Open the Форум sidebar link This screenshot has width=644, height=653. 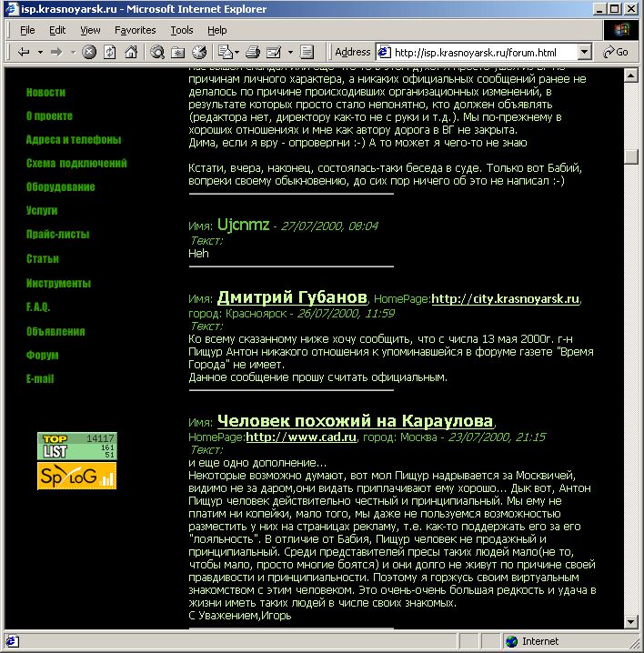click(x=42, y=356)
